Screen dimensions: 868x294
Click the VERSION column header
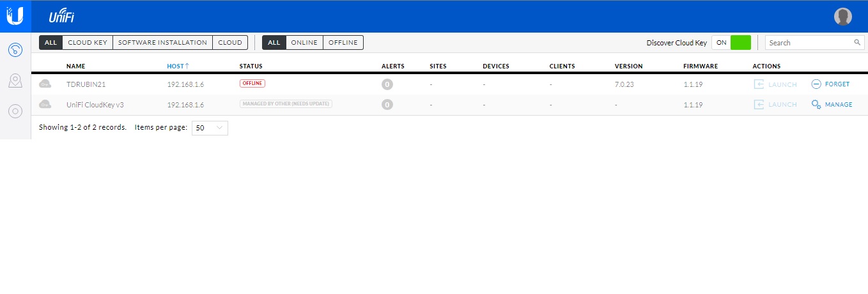click(628, 66)
